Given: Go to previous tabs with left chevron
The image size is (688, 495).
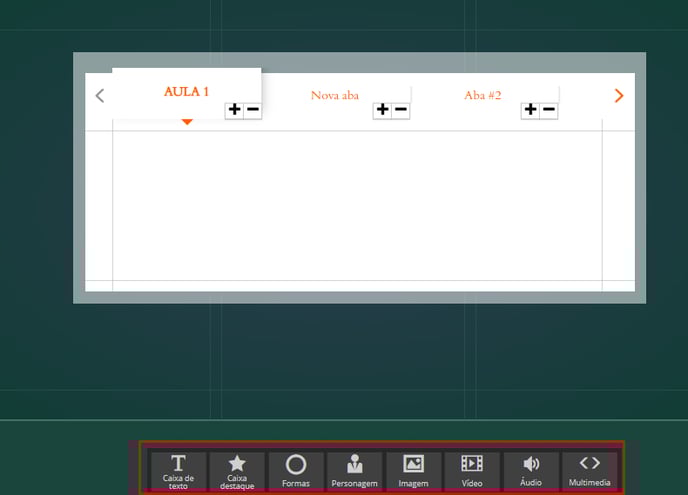Looking at the screenshot, I should pos(100,96).
